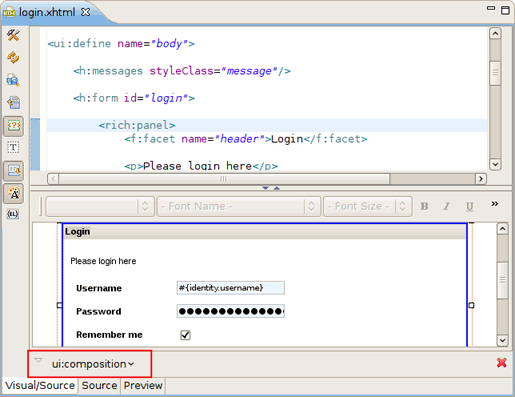Click the Username label

(99, 288)
